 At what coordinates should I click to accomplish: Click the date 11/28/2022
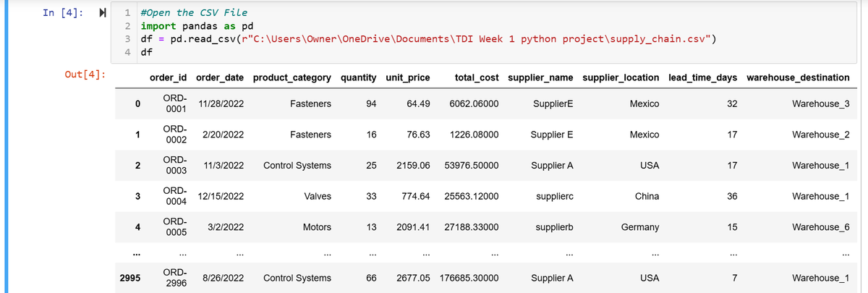pos(221,103)
